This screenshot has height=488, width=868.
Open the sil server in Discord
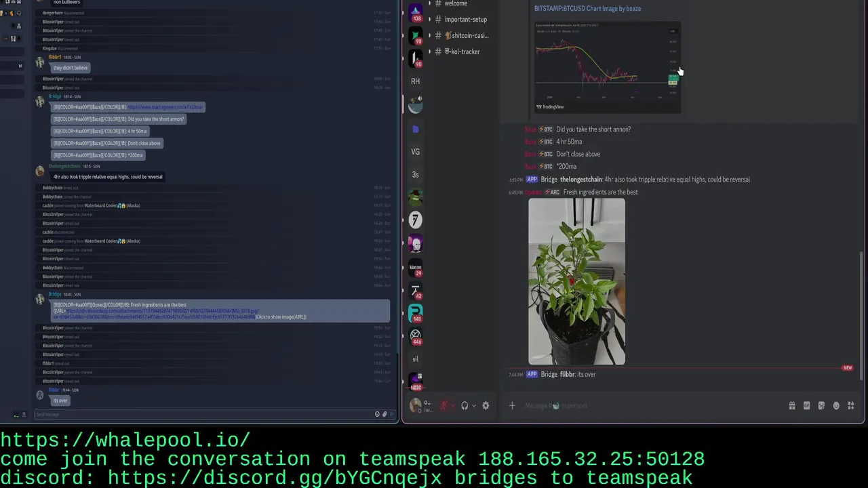click(x=415, y=359)
